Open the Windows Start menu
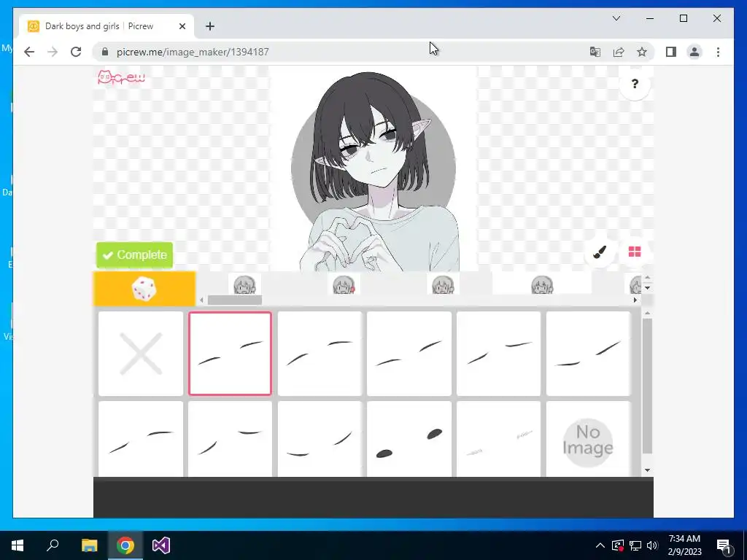The image size is (747, 560). [x=18, y=545]
